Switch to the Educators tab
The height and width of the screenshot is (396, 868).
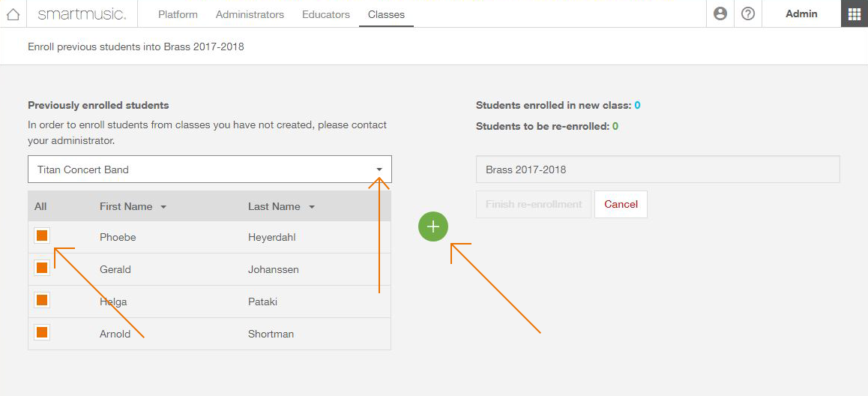point(326,14)
